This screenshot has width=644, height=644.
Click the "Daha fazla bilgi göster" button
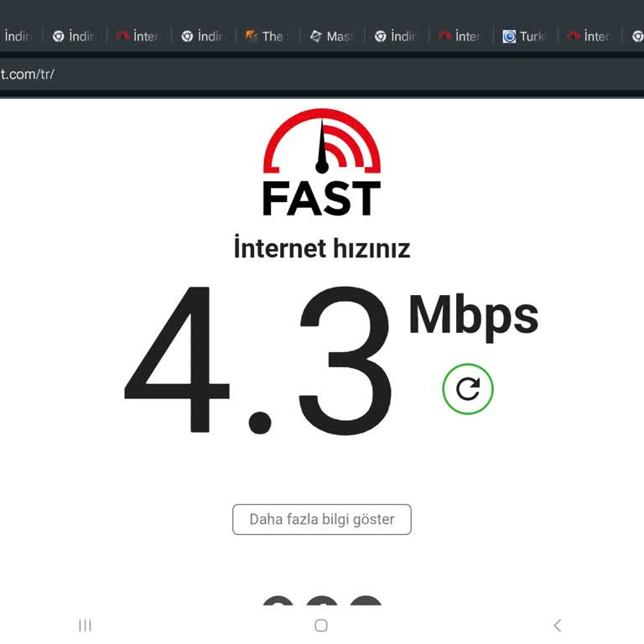pyautogui.click(x=322, y=519)
